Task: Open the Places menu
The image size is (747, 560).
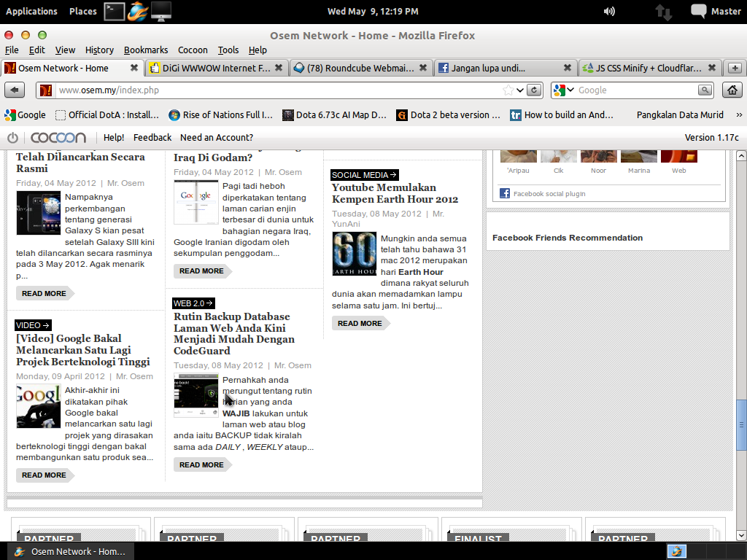Action: click(x=83, y=11)
